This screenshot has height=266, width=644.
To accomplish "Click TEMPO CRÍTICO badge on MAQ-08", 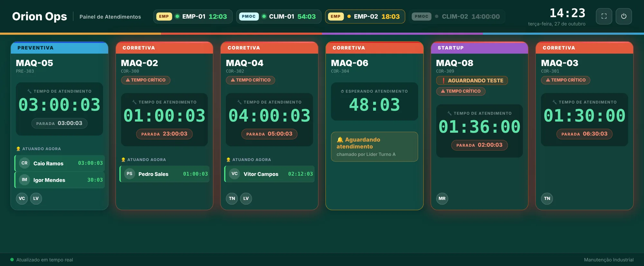I will 461,91.
